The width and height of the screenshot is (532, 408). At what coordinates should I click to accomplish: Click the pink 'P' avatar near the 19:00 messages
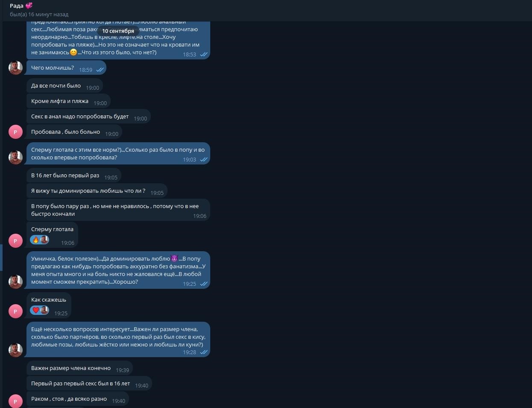pos(15,132)
